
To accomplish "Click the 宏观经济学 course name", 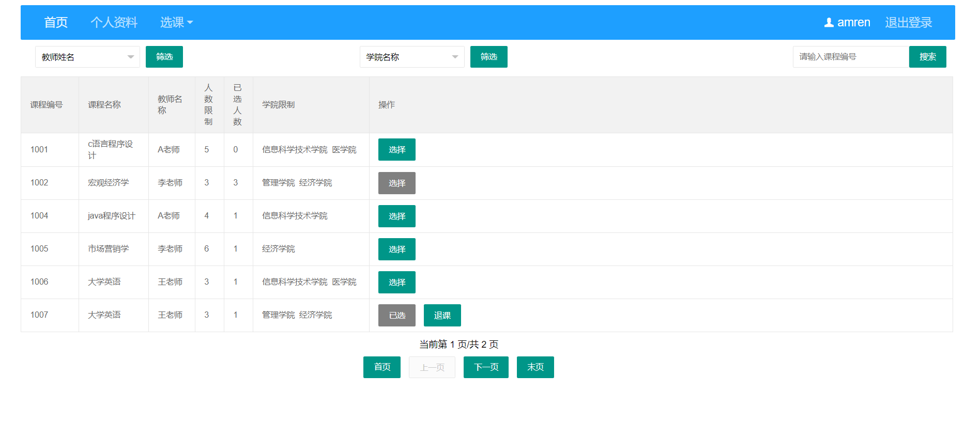I will click(109, 183).
